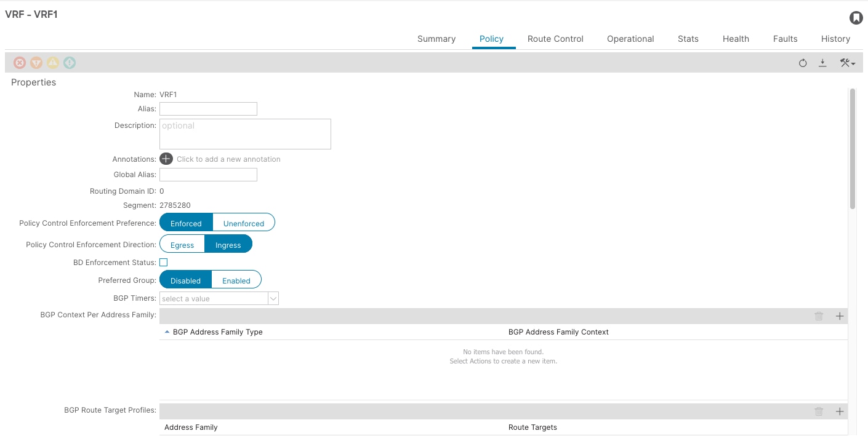The width and height of the screenshot is (868, 444).
Task: Open the History tab
Action: (835, 39)
